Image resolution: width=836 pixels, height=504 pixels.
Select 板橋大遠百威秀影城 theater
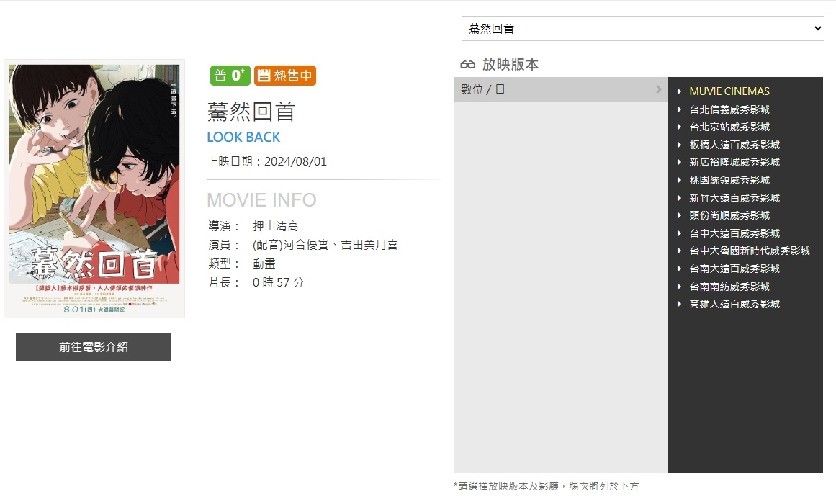734,145
